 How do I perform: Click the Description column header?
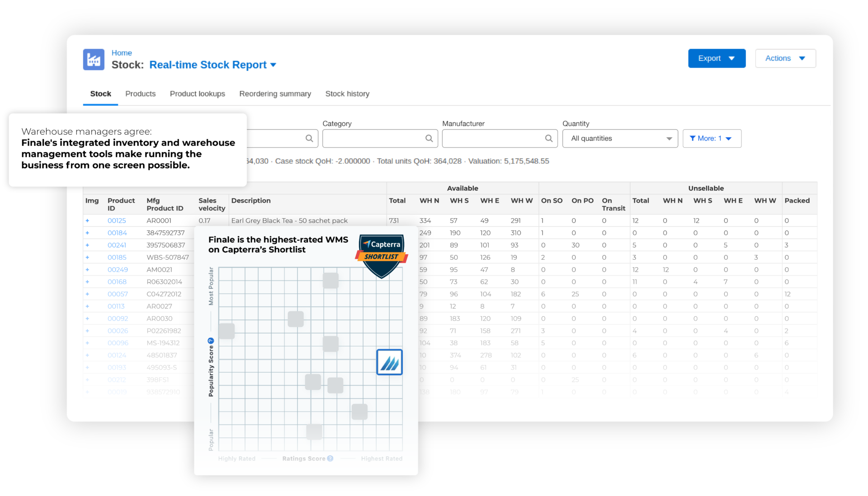pyautogui.click(x=251, y=201)
